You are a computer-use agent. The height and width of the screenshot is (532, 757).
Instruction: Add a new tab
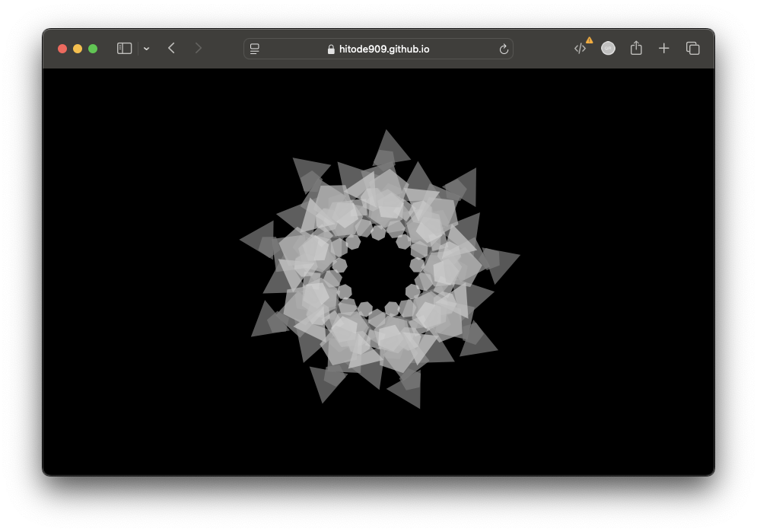(664, 48)
